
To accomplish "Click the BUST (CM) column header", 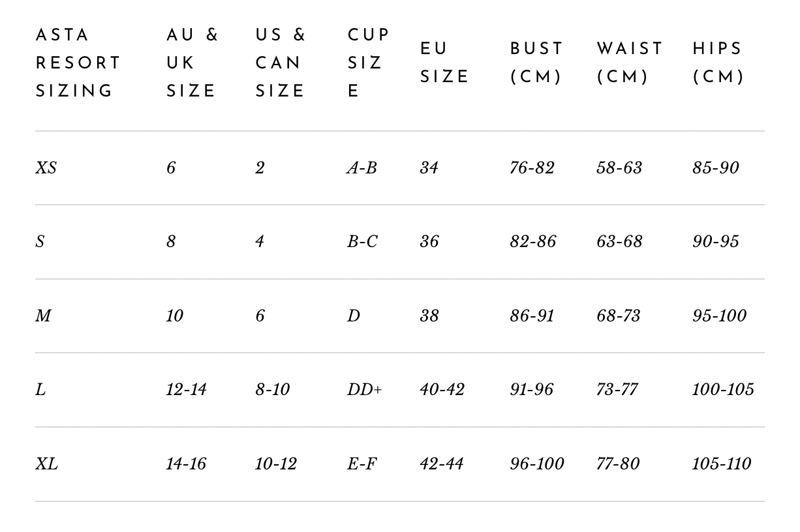I will point(536,63).
